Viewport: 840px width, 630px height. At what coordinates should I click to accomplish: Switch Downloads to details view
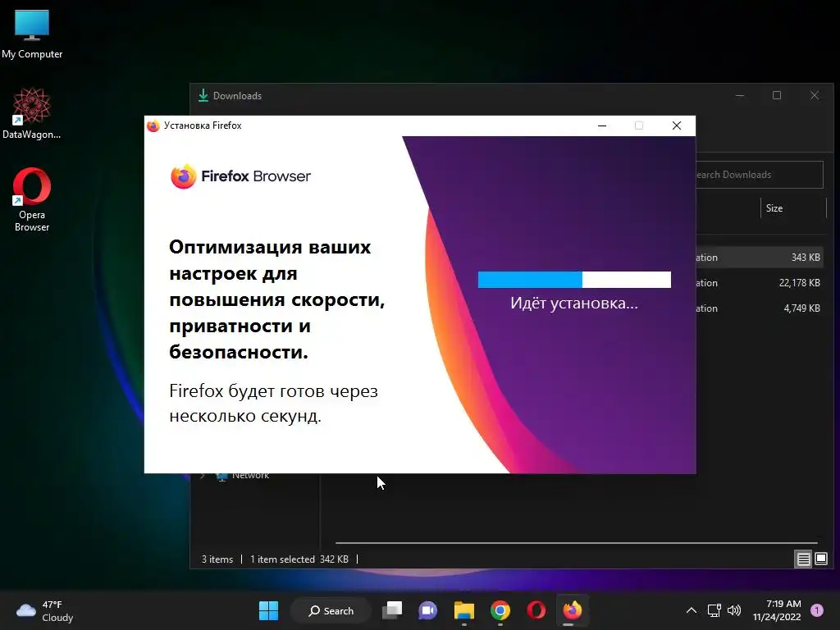804,559
